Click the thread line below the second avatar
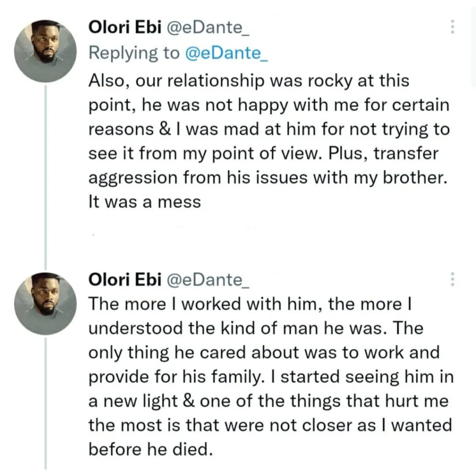Viewport: 476px width, 476px height. (x=46, y=403)
